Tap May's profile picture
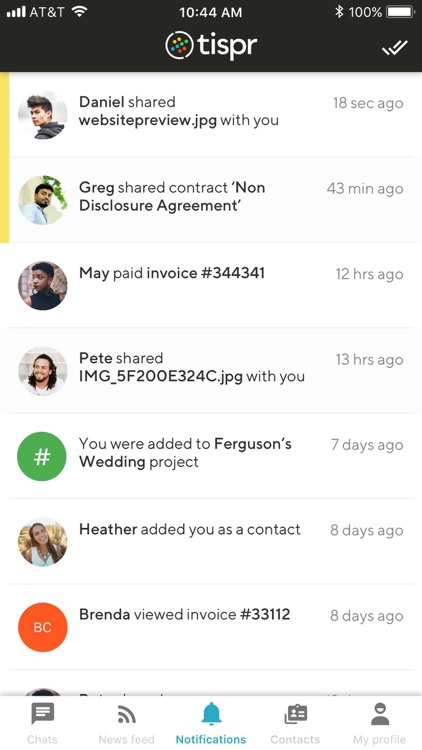This screenshot has width=422, height=750. [43, 286]
